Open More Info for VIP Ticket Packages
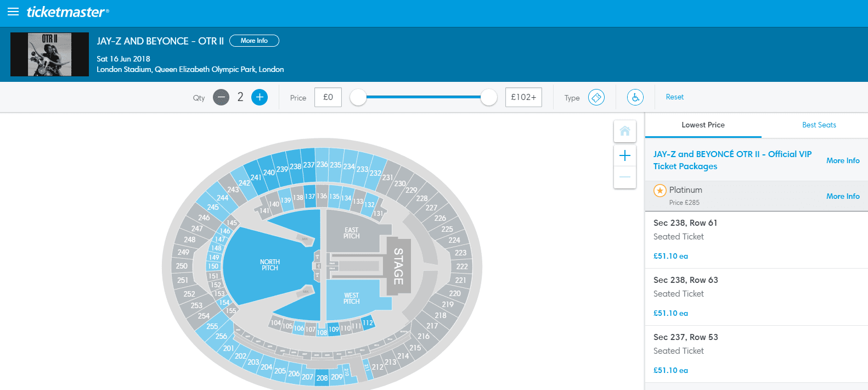 tap(843, 160)
